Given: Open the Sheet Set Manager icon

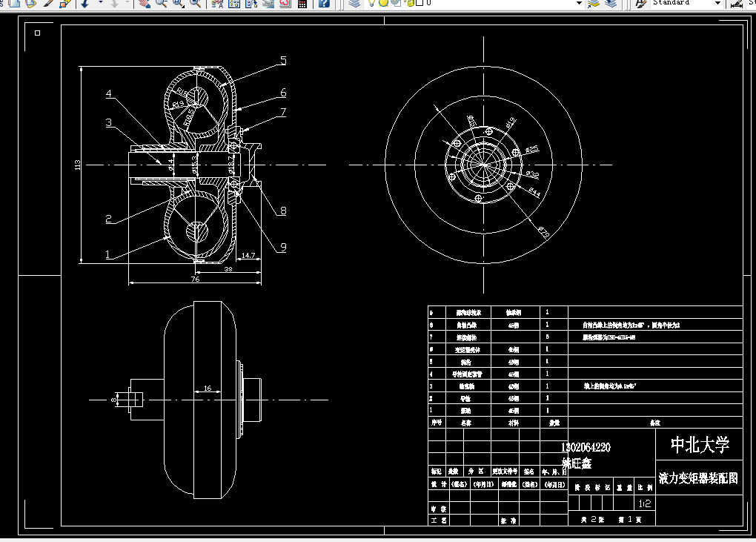Looking at the screenshot, I should 268,4.
